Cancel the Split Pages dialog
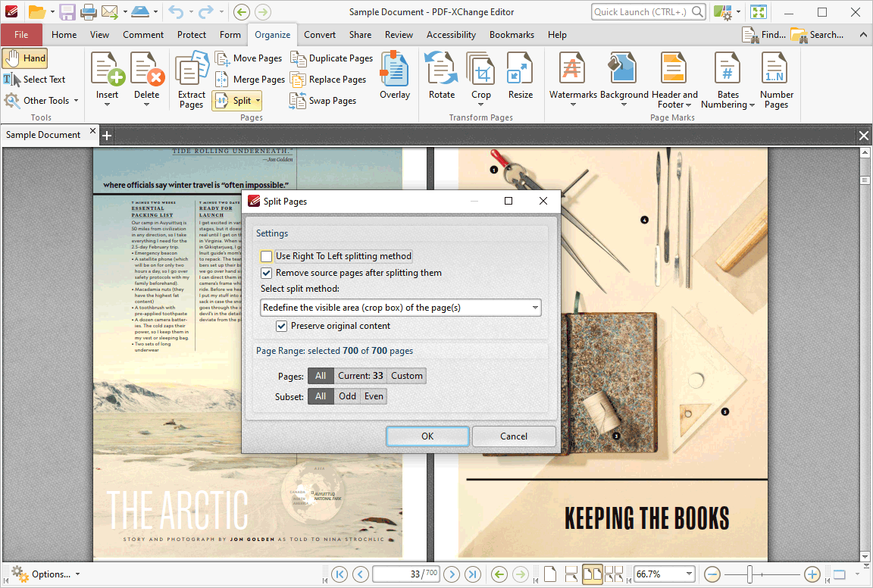873x588 pixels. click(x=513, y=436)
